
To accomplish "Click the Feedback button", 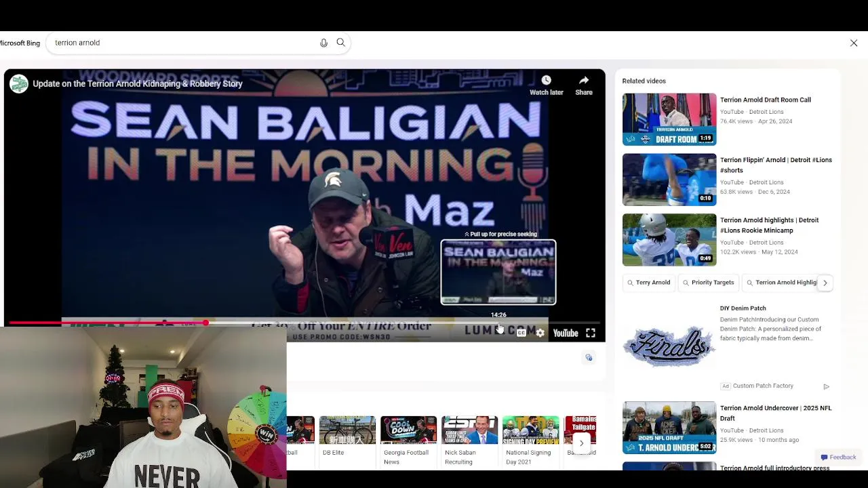I will (x=838, y=457).
